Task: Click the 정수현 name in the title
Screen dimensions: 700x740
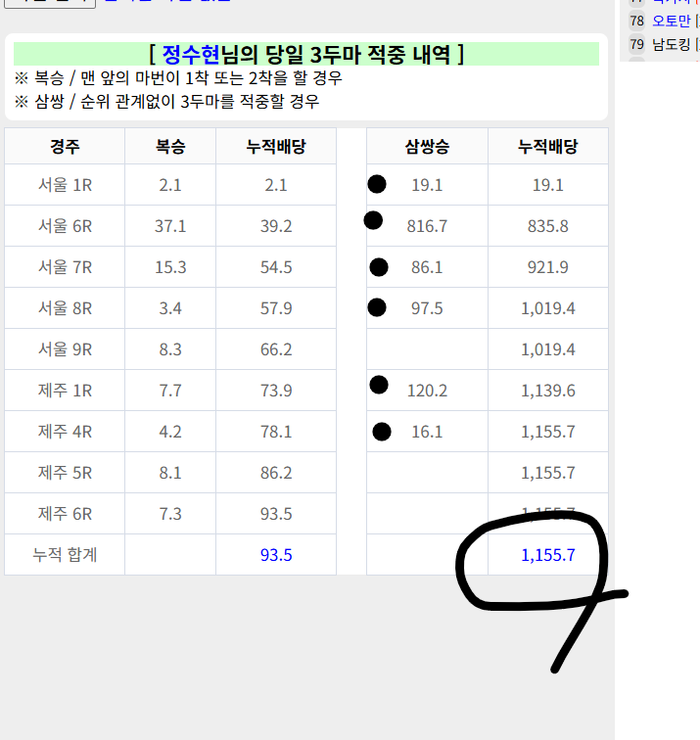Action: 191,54
